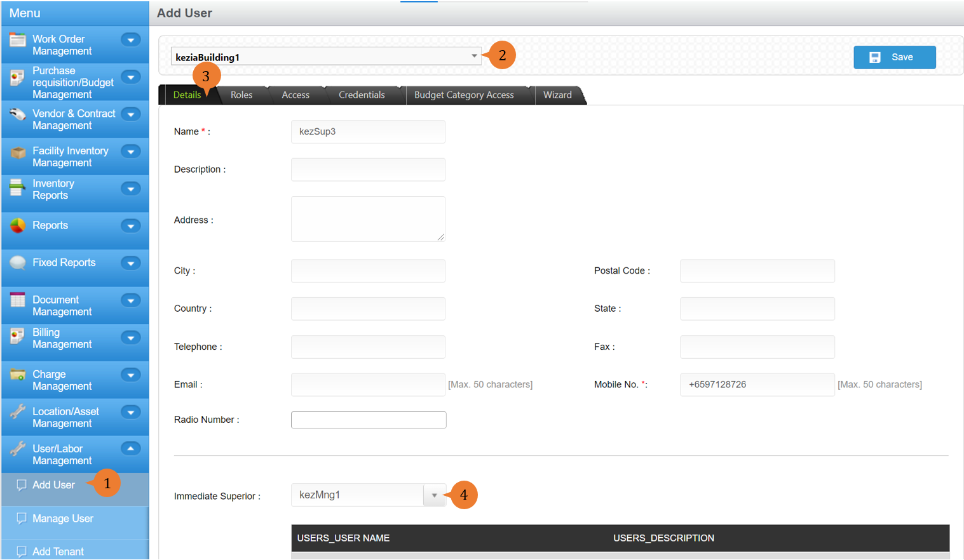Click the Billing Management icon

click(18, 336)
